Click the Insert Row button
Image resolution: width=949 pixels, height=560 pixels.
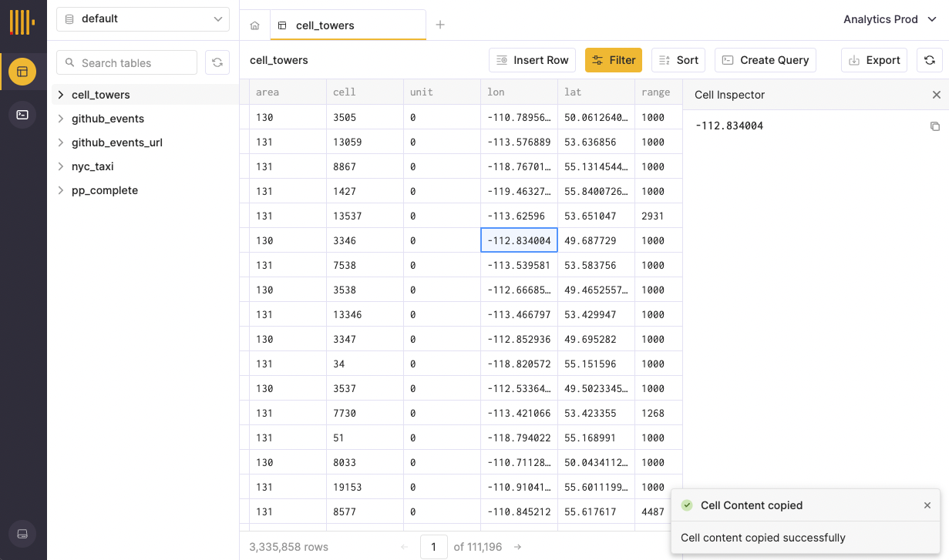(x=532, y=60)
